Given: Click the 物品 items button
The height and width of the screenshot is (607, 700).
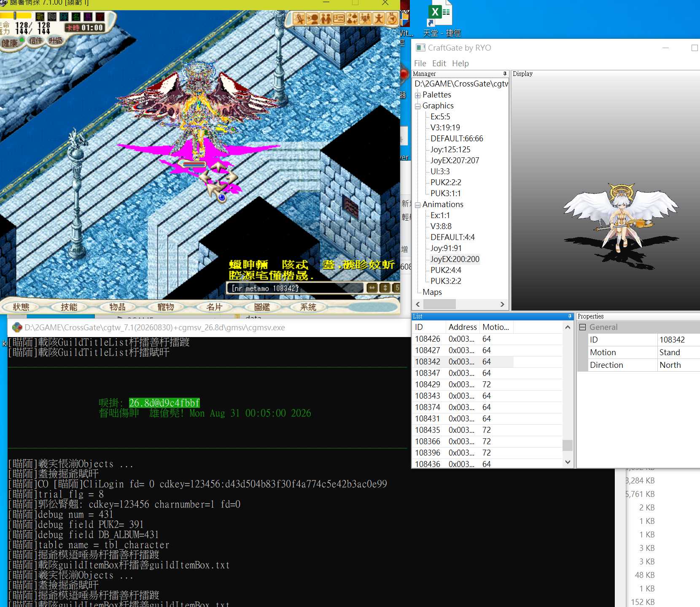Looking at the screenshot, I should coord(117,307).
